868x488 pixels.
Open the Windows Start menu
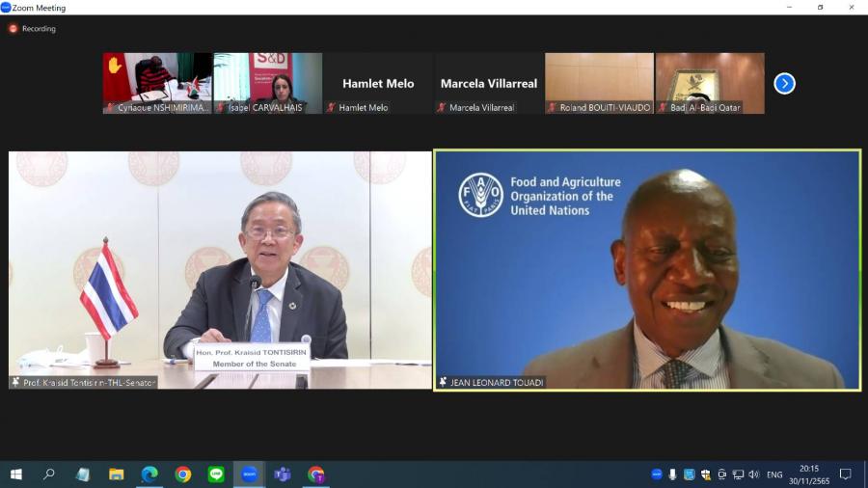[15, 474]
